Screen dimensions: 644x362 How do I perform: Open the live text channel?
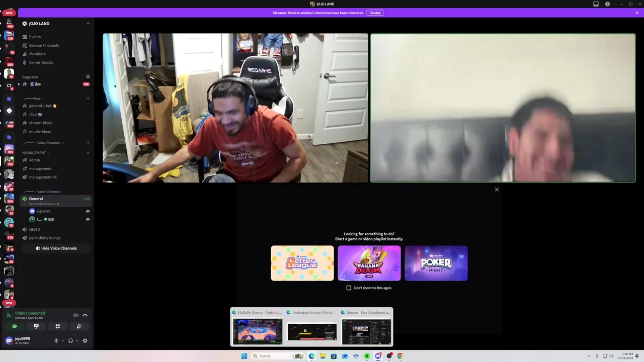[55, 84]
